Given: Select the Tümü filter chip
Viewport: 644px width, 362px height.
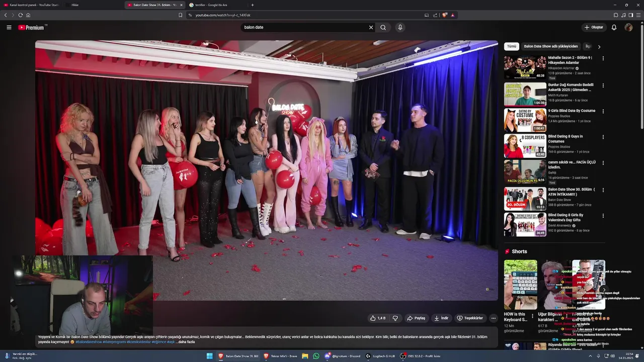Looking at the screenshot, I should click(512, 46).
